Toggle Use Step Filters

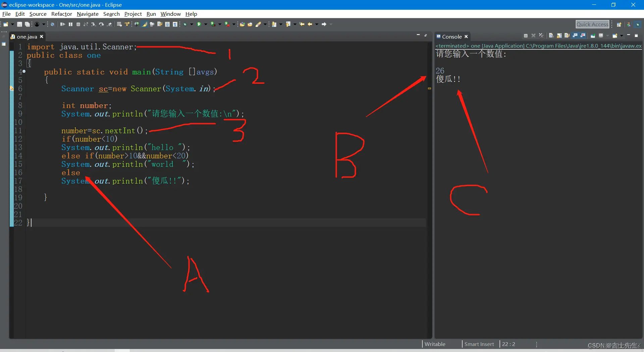[x=127, y=24]
